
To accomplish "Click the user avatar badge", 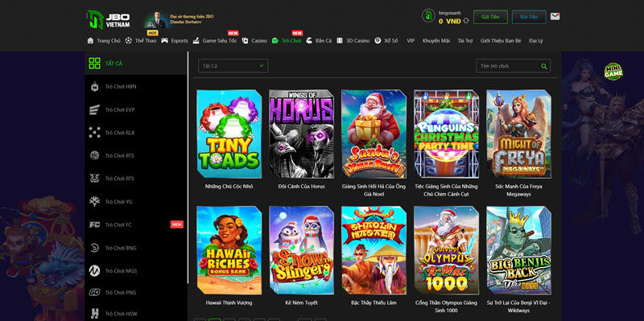I will coord(428,15).
